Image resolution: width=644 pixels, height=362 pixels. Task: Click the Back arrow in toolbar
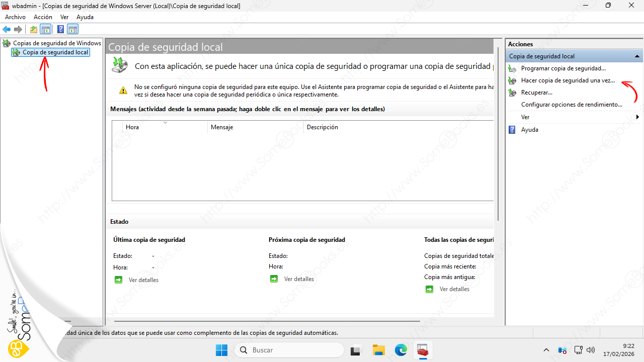pyautogui.click(x=7, y=29)
